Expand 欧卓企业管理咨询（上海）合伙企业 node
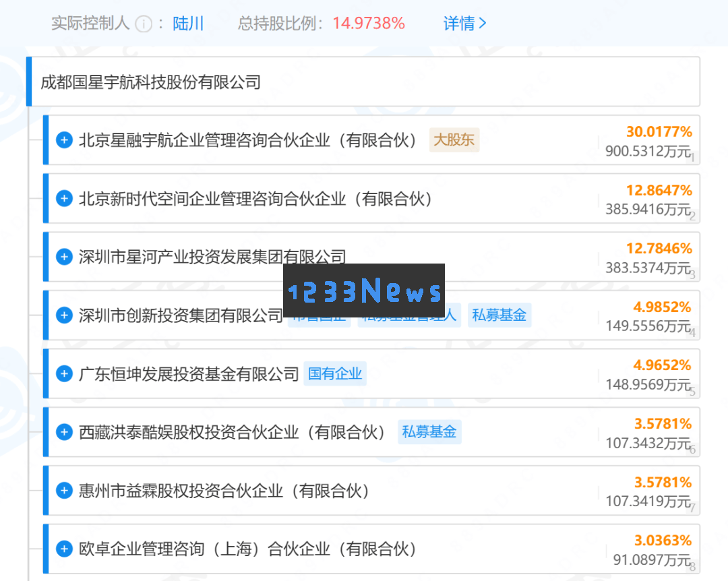The image size is (728, 581). pos(64,549)
